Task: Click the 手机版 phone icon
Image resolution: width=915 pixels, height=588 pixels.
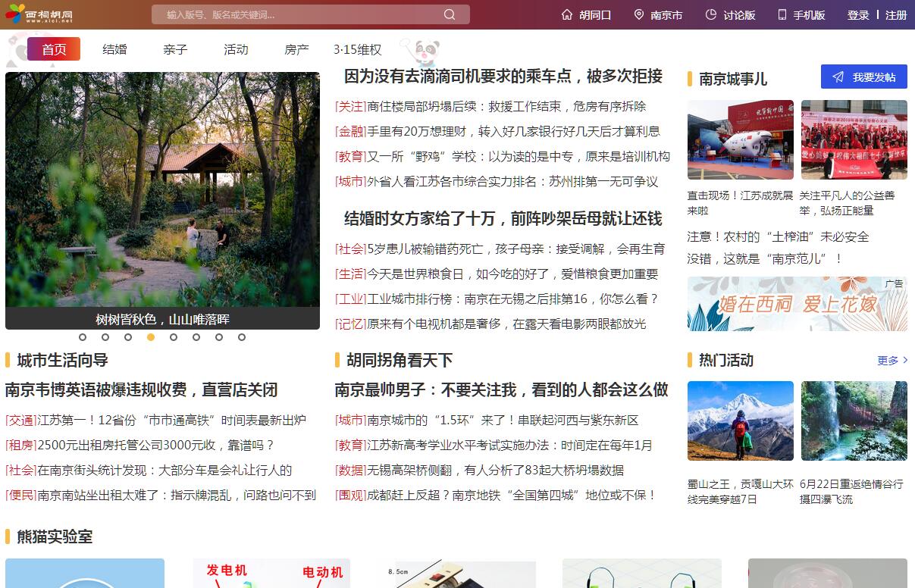Action: (x=782, y=14)
